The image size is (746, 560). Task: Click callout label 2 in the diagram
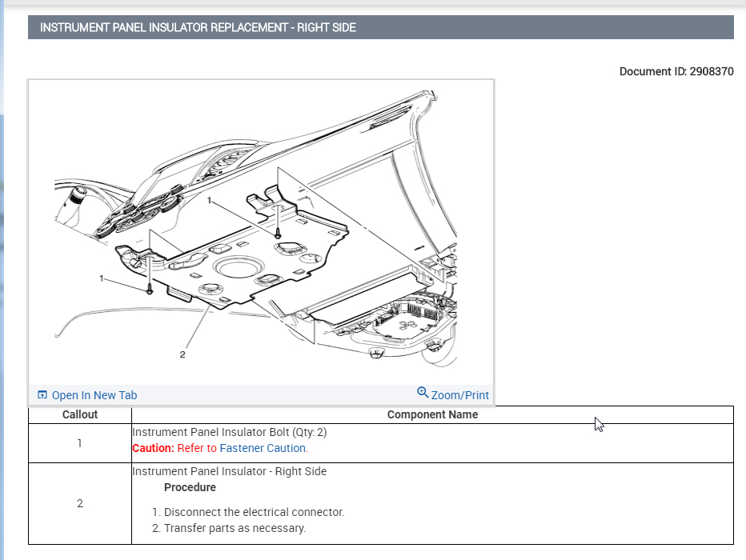(182, 354)
